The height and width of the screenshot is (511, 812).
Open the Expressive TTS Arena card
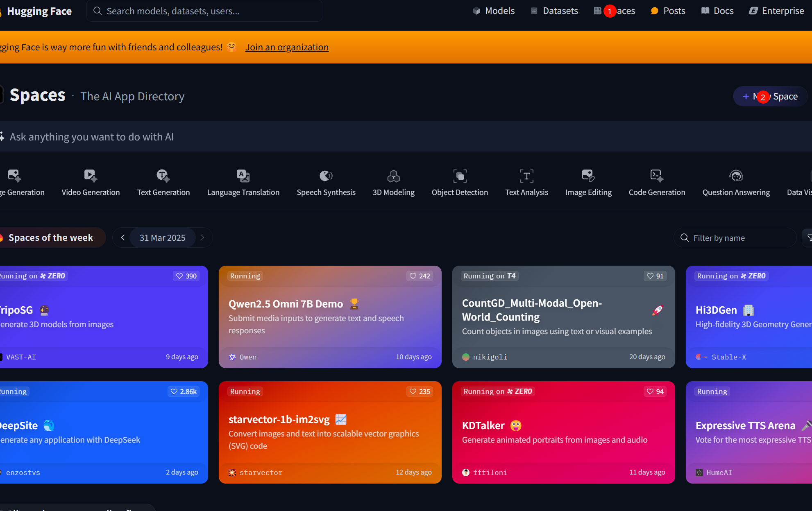click(749, 432)
